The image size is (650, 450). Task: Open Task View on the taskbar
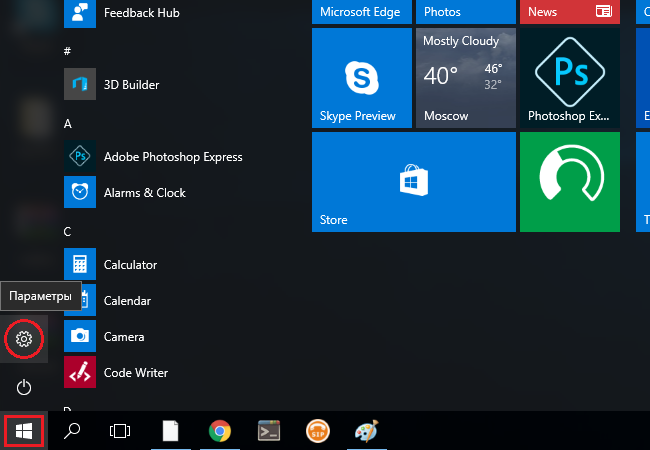click(x=120, y=431)
